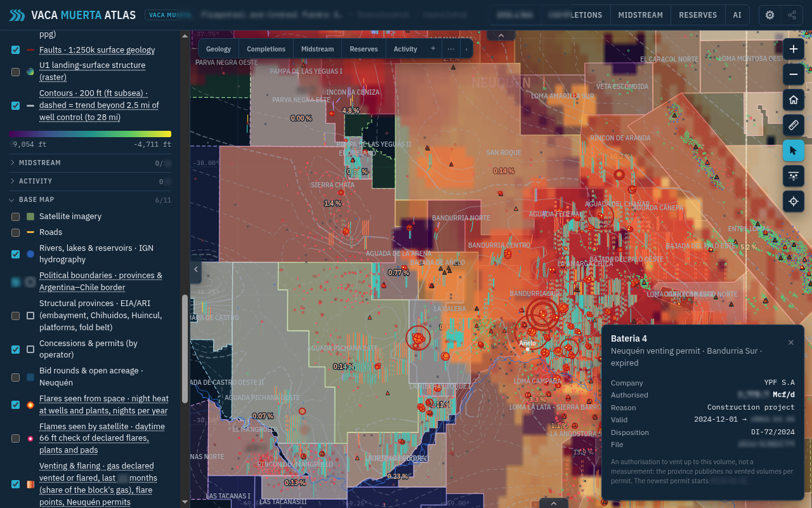Image resolution: width=812 pixels, height=508 pixels.
Task: Click the Vaca Muerta Atlas logo icon
Action: pos(17,15)
